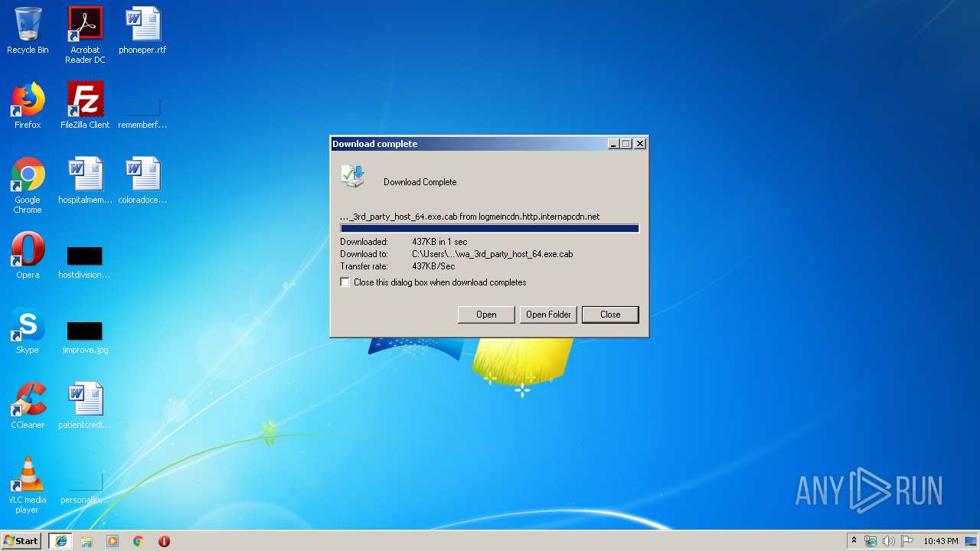Launch the Opera desktop shortcut
This screenshot has height=551, width=980.
click(x=28, y=256)
